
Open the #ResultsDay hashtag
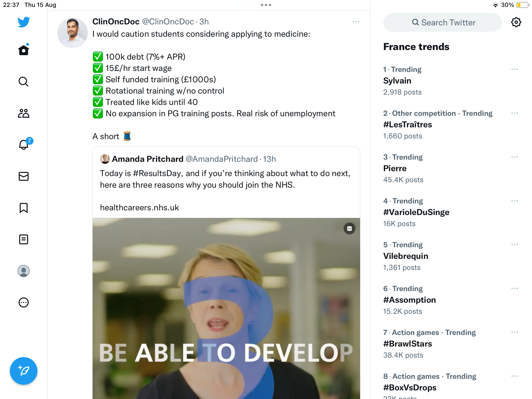coord(158,173)
